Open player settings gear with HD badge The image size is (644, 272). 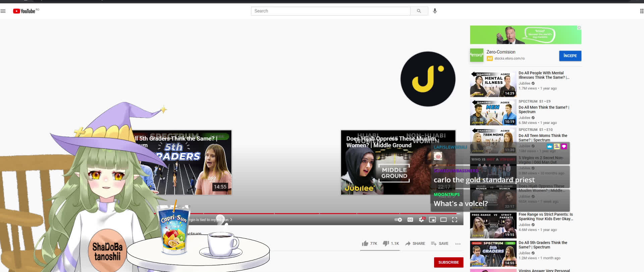[422, 220]
